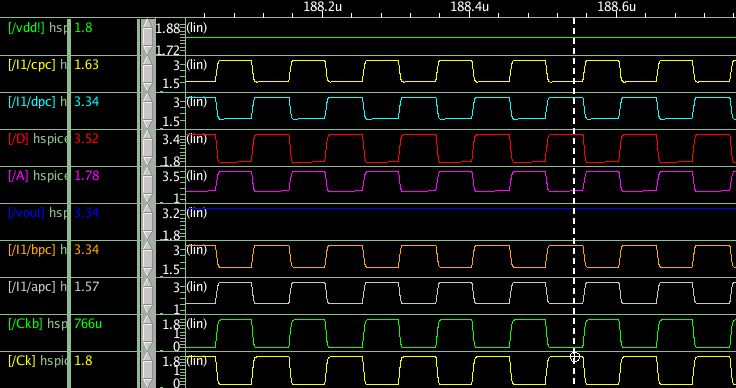Click the (lin) scale label in the /vout row
This screenshot has height=388, width=736.
(197, 213)
